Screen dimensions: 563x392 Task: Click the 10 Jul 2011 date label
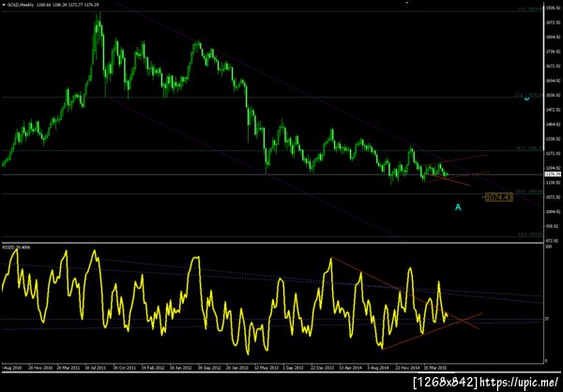click(x=97, y=369)
